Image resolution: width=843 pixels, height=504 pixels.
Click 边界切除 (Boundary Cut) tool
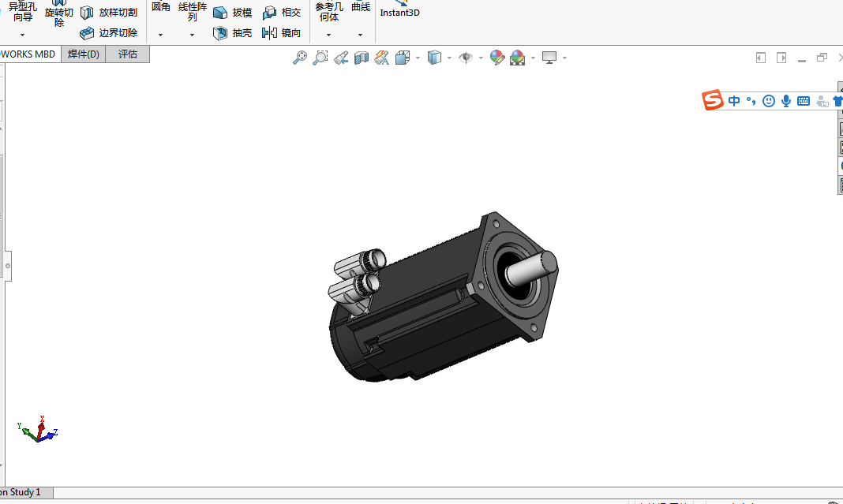click(x=109, y=33)
